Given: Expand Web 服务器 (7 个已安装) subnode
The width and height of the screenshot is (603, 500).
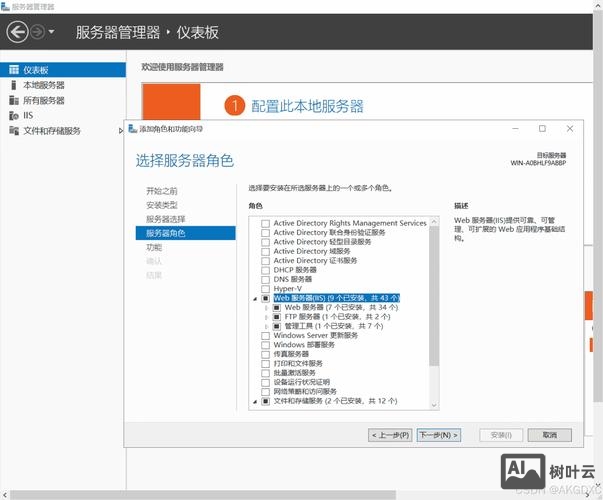Looking at the screenshot, I should pos(266,308).
